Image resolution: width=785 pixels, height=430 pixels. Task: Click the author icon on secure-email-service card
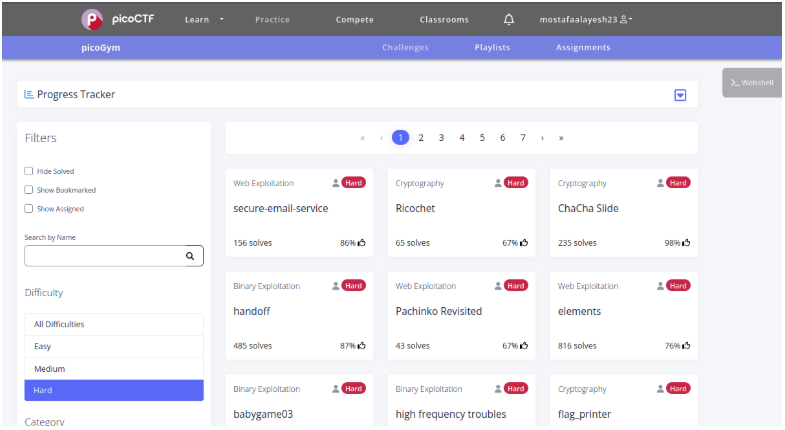[335, 183]
